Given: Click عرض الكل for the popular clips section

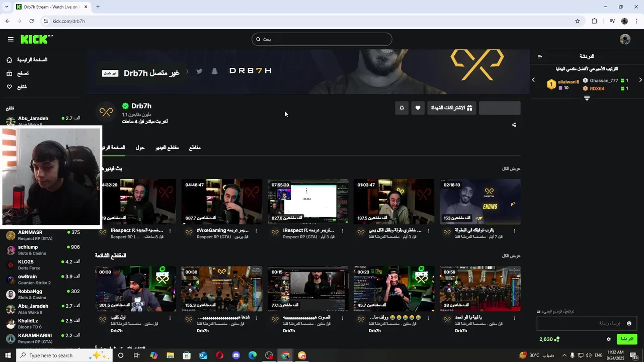Looking at the screenshot, I should tap(511, 256).
